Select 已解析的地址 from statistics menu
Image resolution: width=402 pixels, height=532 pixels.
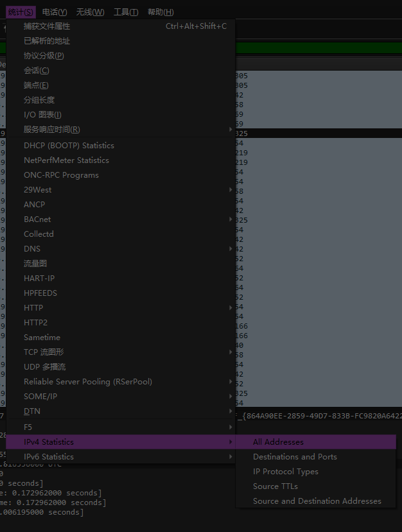(47, 41)
